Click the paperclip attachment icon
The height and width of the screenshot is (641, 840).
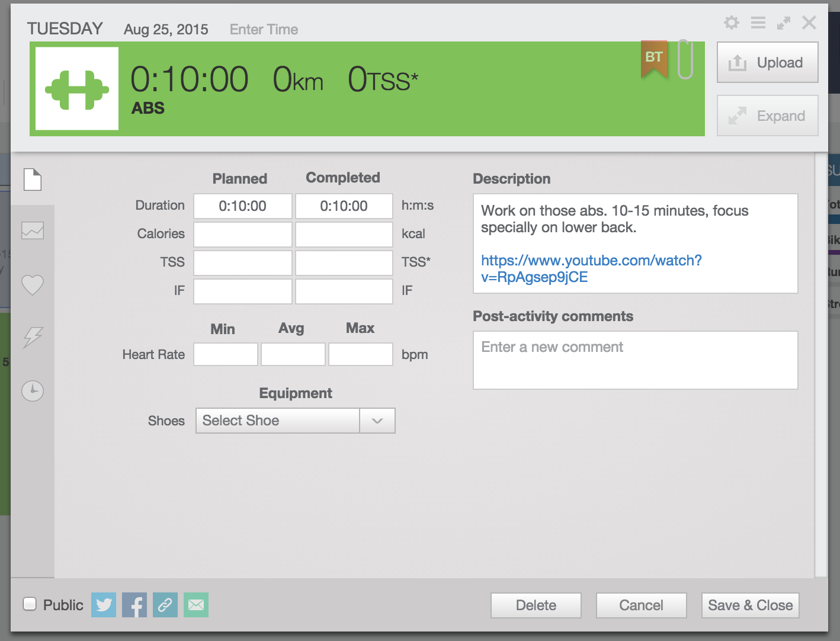tap(685, 59)
